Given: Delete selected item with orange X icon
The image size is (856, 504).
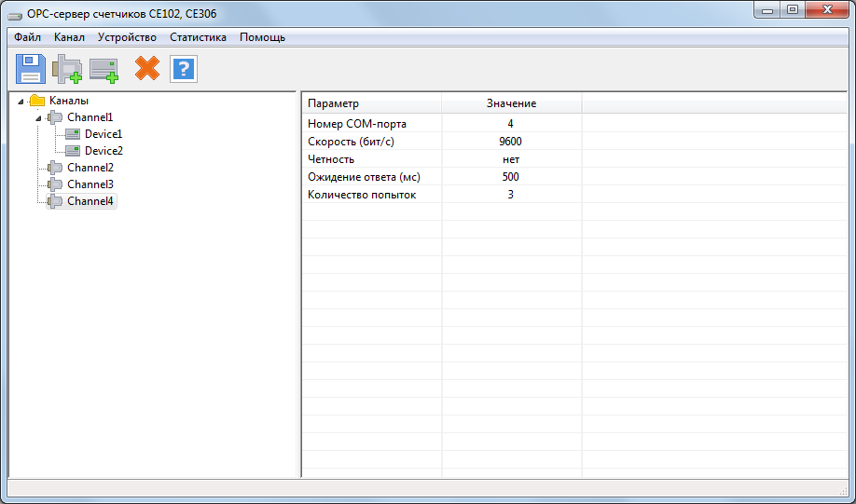Looking at the screenshot, I should [147, 69].
